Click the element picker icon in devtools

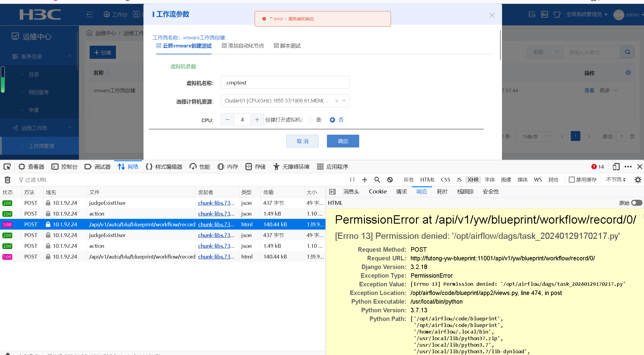pyautogui.click(x=7, y=167)
